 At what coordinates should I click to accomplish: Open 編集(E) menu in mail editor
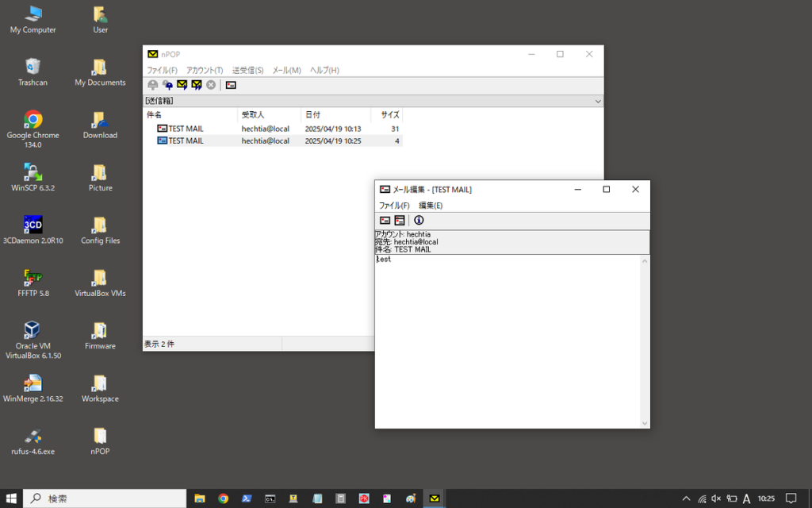click(431, 206)
